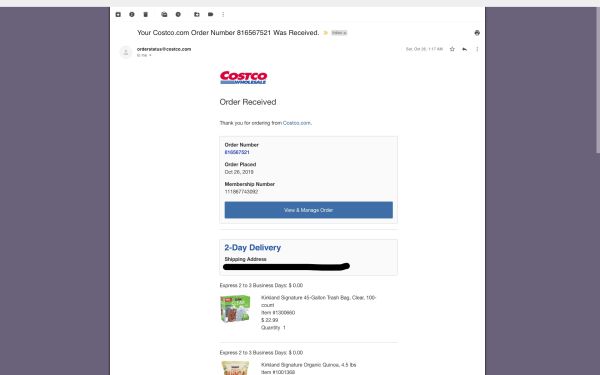
Task: Open message more actions menu
Action: click(x=477, y=49)
